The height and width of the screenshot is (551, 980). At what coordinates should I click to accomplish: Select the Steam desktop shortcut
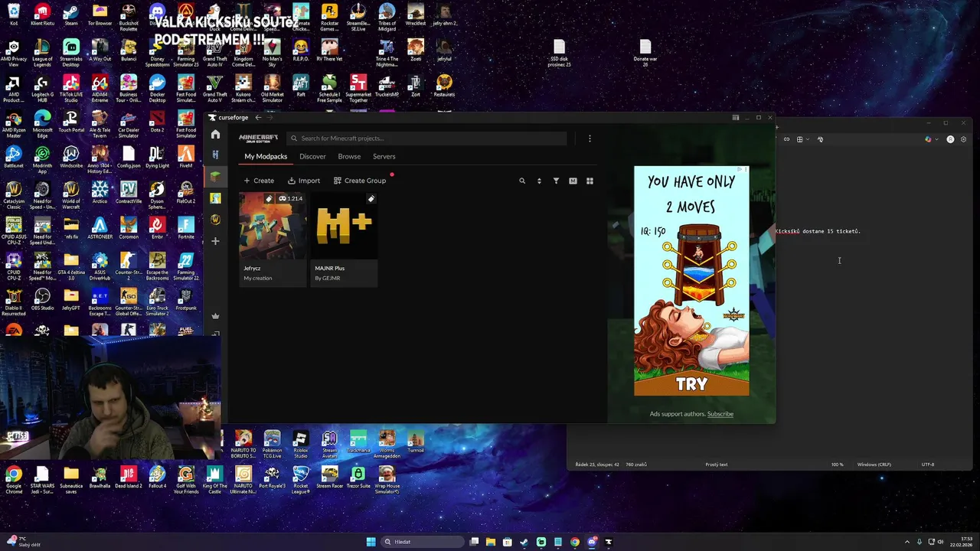(x=71, y=15)
